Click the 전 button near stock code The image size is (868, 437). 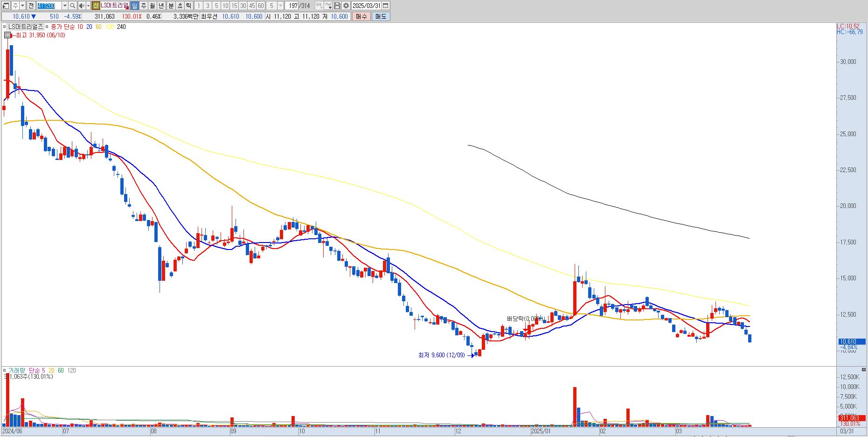(31, 6)
